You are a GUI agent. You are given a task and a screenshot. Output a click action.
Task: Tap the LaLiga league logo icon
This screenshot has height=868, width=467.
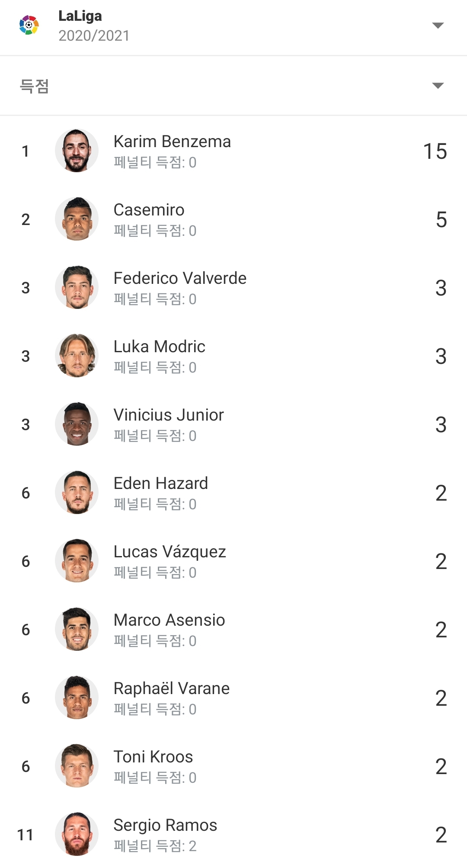(29, 25)
